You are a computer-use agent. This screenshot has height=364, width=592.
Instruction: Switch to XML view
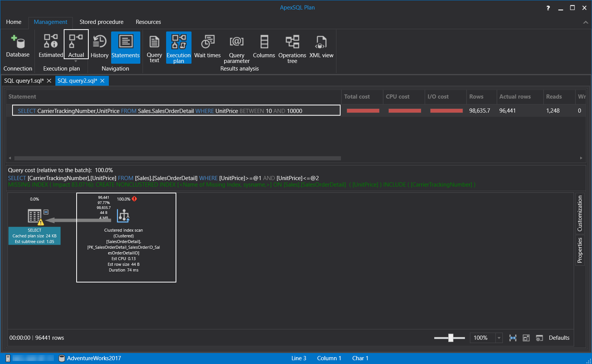tap(321, 46)
